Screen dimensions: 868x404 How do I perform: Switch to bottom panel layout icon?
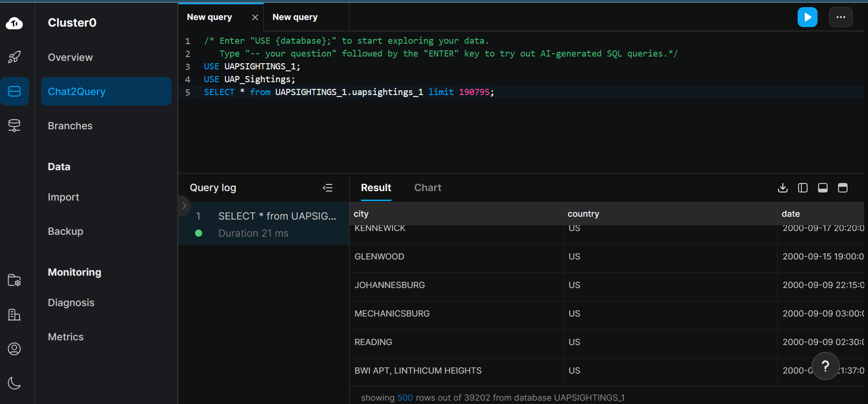823,188
